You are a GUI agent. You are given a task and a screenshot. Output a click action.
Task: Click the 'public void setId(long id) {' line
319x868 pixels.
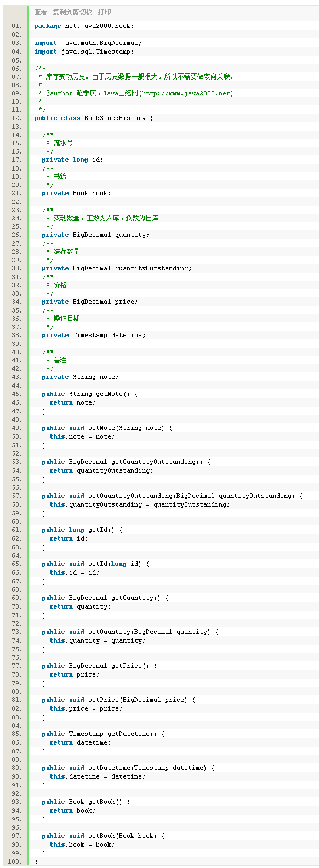pos(95,564)
